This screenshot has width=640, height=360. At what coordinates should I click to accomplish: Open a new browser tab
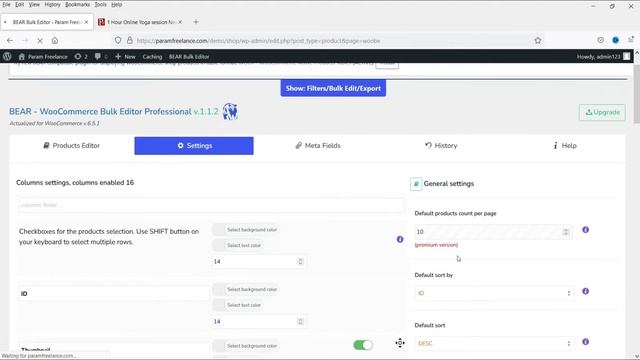point(196,22)
